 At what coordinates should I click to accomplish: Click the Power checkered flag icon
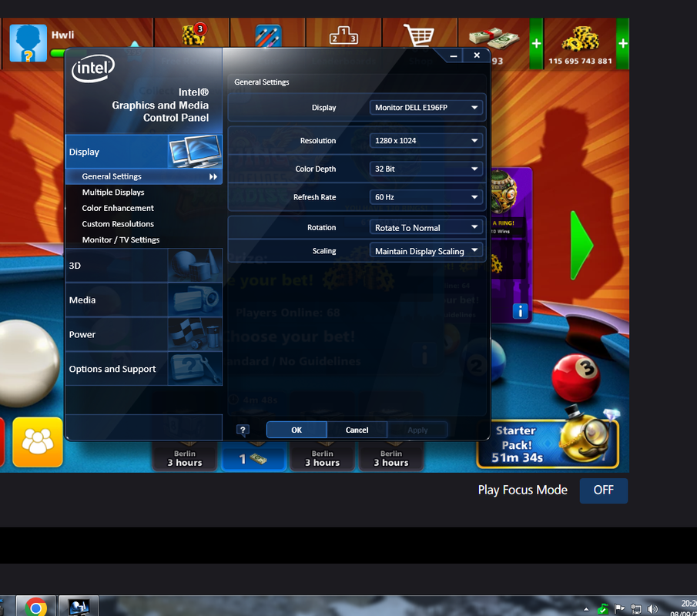click(x=195, y=334)
